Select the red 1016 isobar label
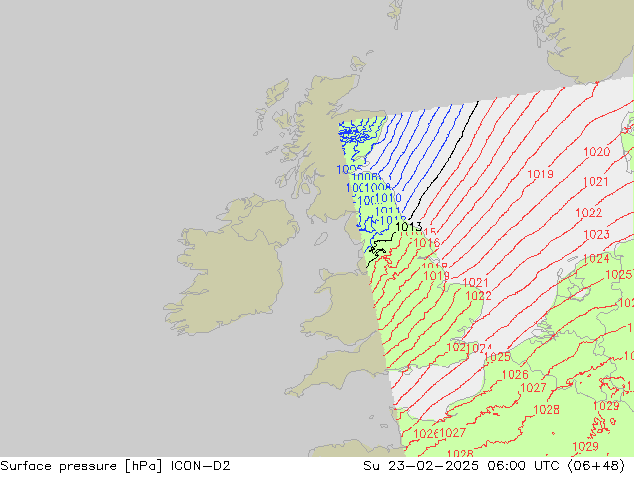The width and height of the screenshot is (634, 490). [x=427, y=243]
